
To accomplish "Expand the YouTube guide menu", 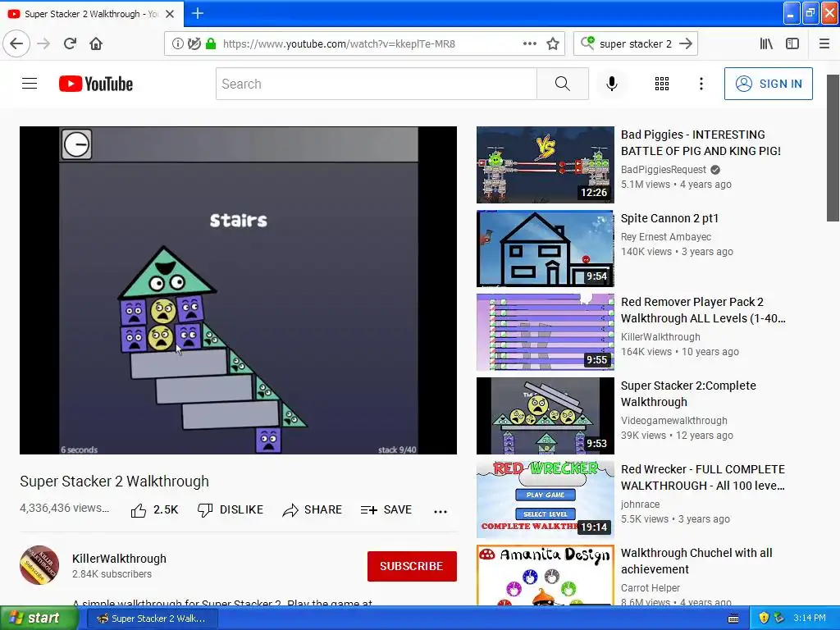I will [x=30, y=84].
